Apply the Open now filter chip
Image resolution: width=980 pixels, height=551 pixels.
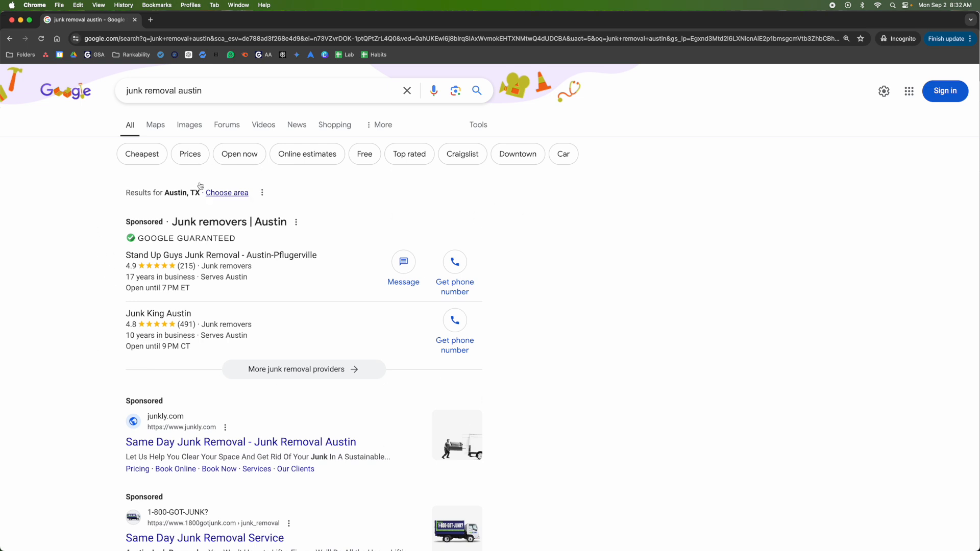point(239,154)
